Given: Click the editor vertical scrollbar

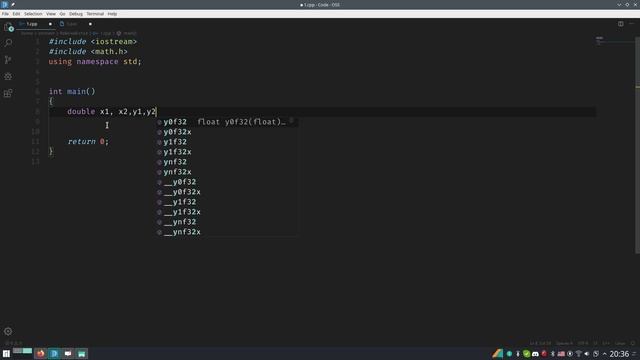Looking at the screenshot, I should tap(637, 145).
